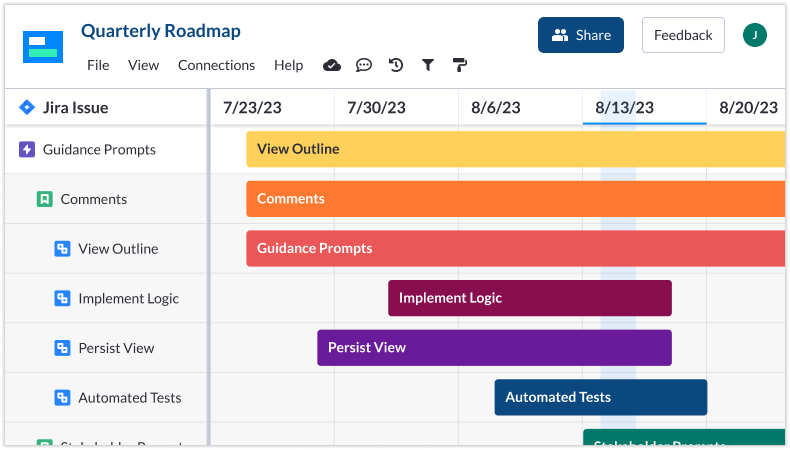Select the Implement Logic row in list
This screenshot has height=450, width=790.
(106, 298)
